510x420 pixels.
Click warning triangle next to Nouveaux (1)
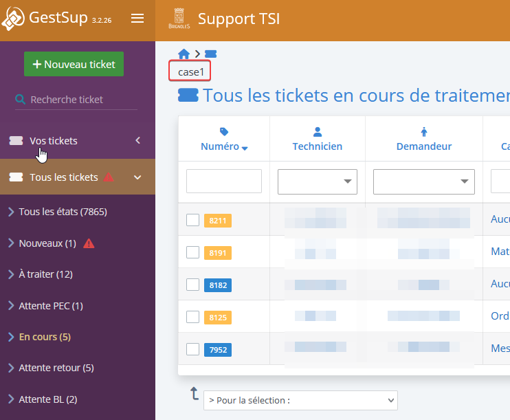click(89, 243)
